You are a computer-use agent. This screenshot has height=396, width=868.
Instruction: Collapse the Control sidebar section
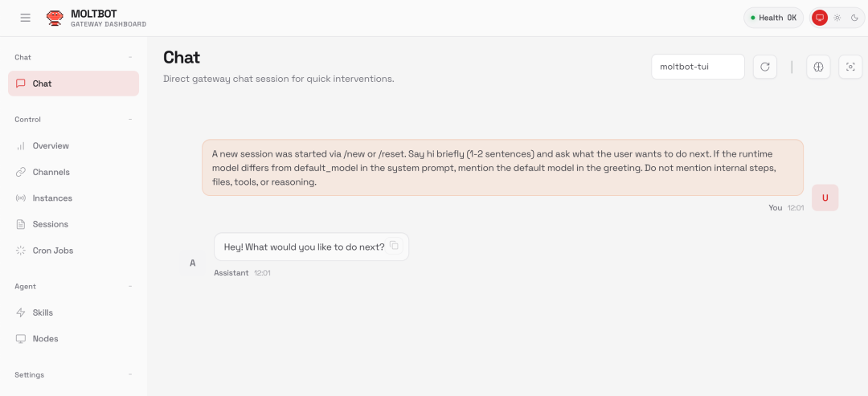130,120
